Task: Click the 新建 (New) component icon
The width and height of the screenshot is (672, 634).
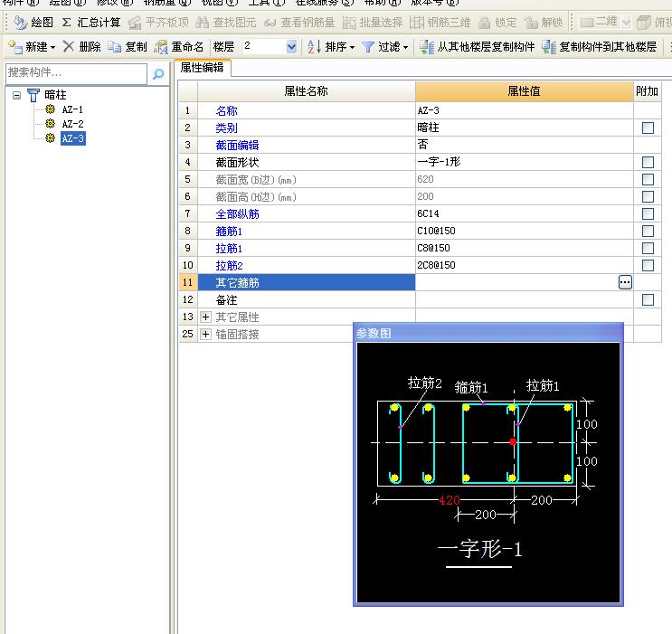Action: tap(15, 47)
